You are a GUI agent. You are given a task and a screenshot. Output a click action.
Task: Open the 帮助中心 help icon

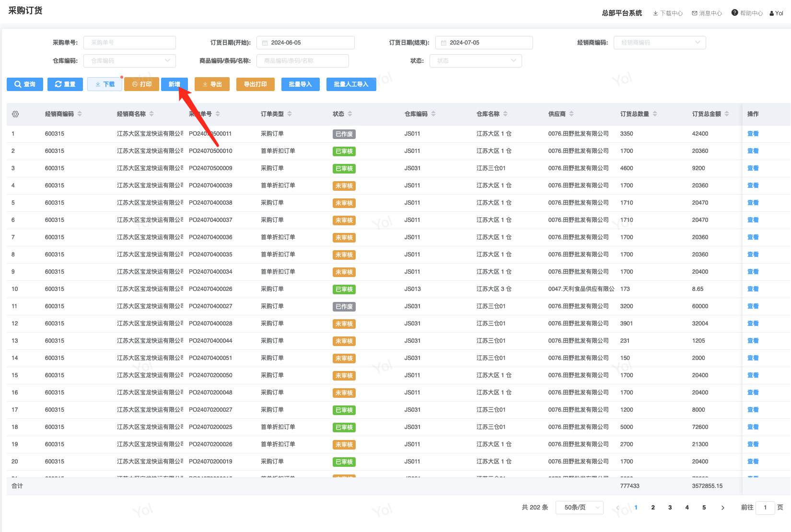734,13
